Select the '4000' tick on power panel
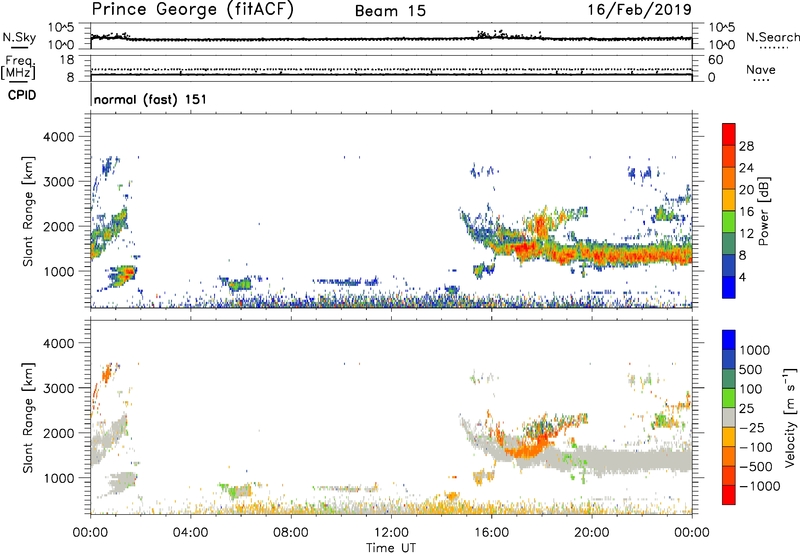Image resolution: width=800 pixels, height=554 pixels. [59, 137]
